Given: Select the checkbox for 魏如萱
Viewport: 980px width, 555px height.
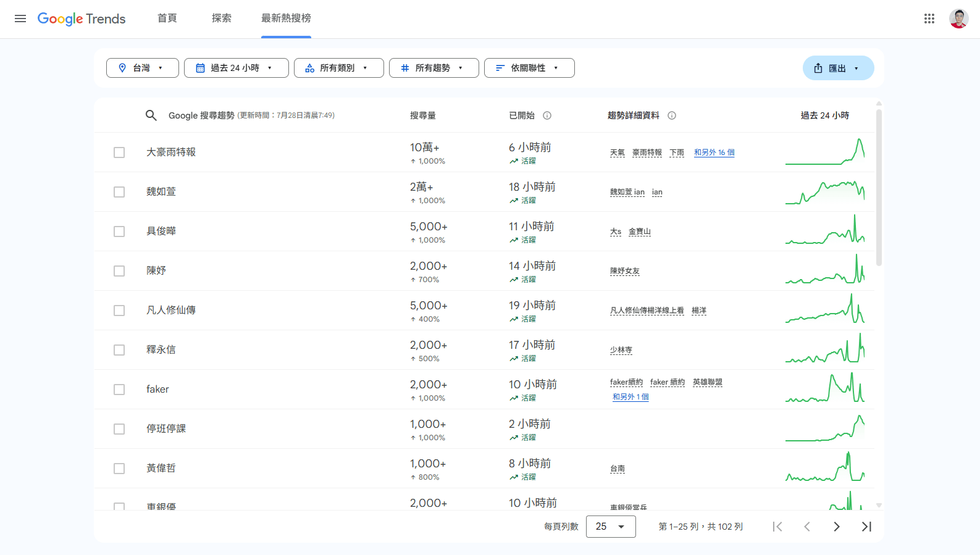Looking at the screenshot, I should [x=119, y=192].
